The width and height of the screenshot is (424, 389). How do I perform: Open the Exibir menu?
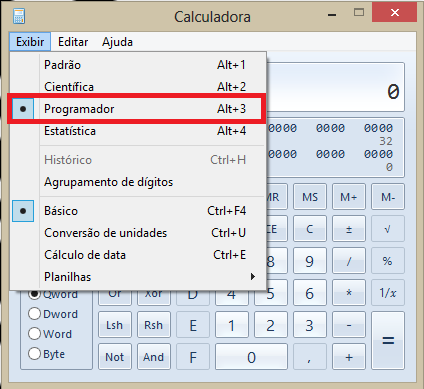click(x=30, y=42)
